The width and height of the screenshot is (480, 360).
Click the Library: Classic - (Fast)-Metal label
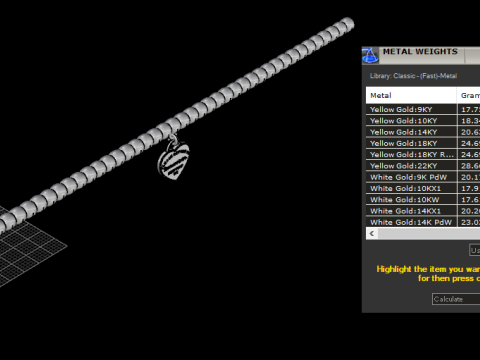tap(413, 76)
